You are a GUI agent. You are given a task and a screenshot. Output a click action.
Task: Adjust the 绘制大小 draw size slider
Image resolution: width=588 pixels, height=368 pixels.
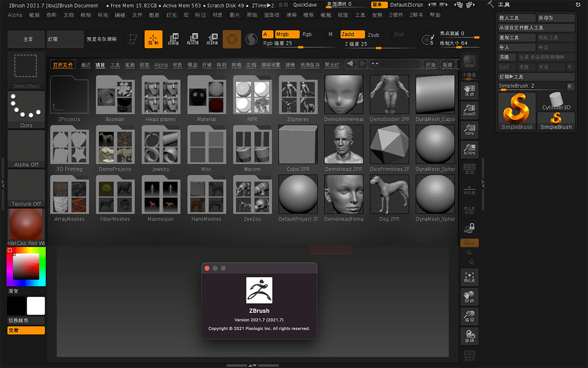460,43
